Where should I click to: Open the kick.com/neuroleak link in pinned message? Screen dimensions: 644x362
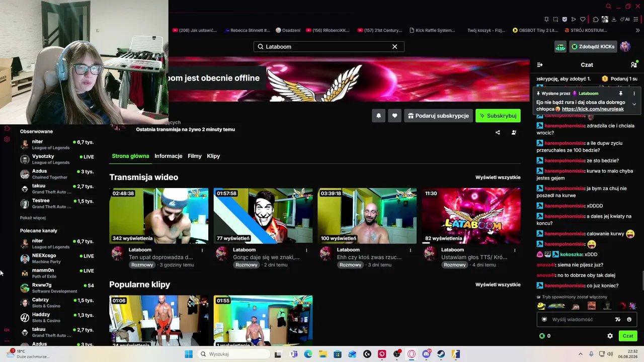point(593,109)
